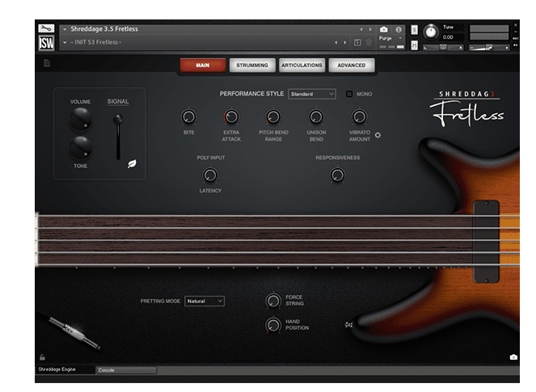
Task: Click the Poly Input Latency knob
Action: click(210, 175)
